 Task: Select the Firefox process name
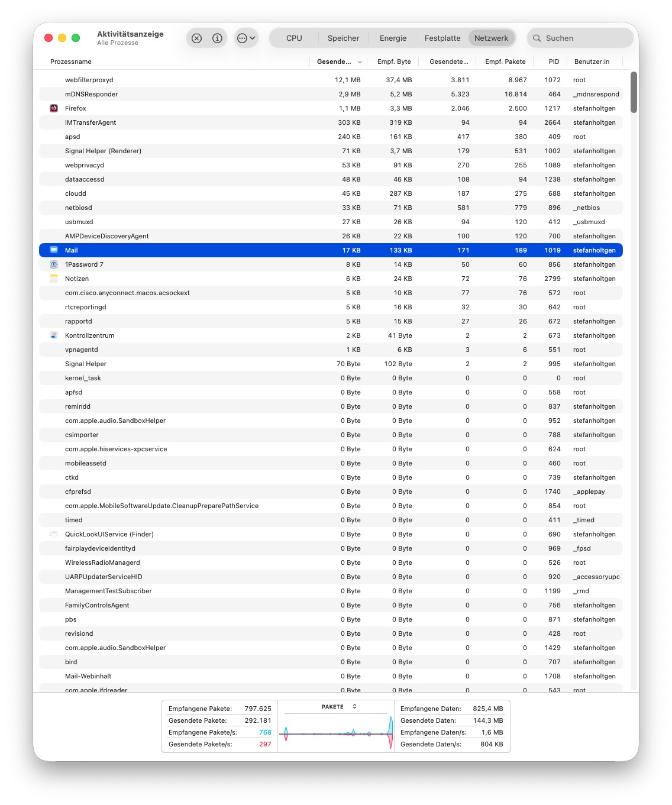tap(76, 108)
